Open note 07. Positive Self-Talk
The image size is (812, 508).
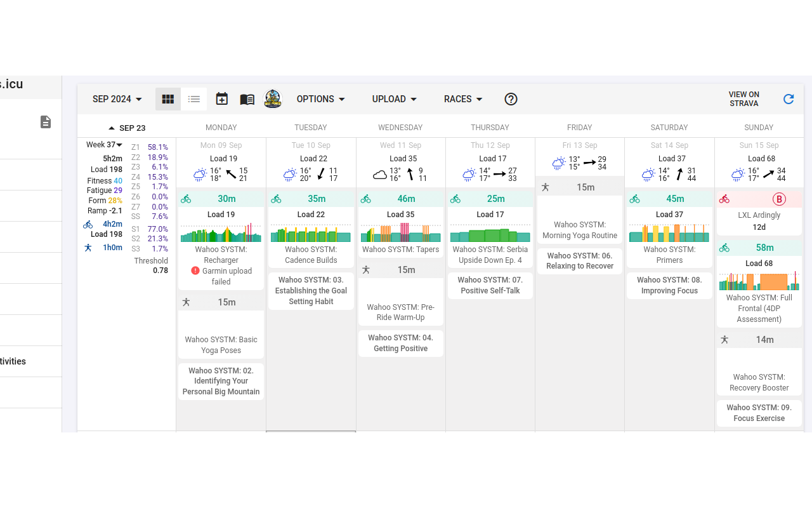[490, 285]
